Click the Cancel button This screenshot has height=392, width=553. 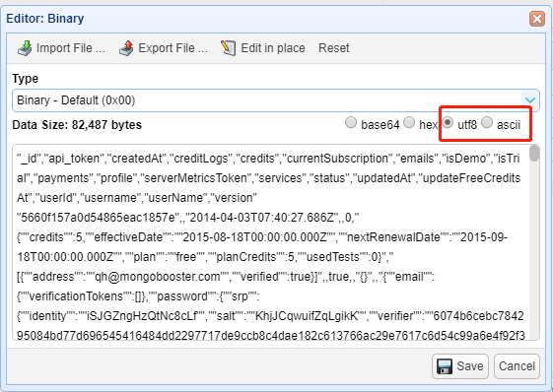click(x=517, y=366)
